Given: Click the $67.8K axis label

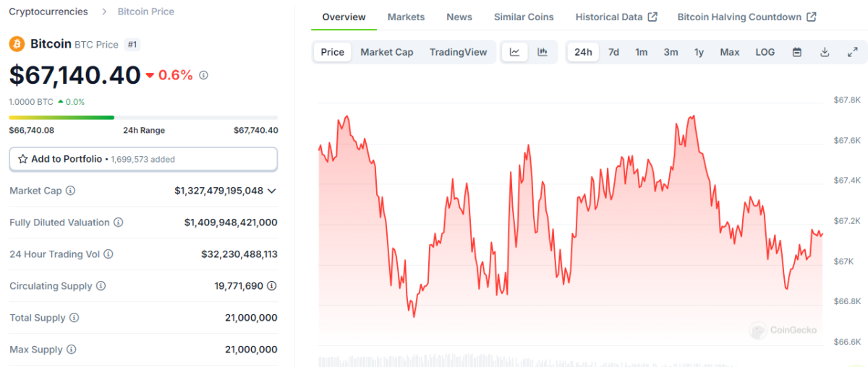Looking at the screenshot, I should tap(847, 100).
